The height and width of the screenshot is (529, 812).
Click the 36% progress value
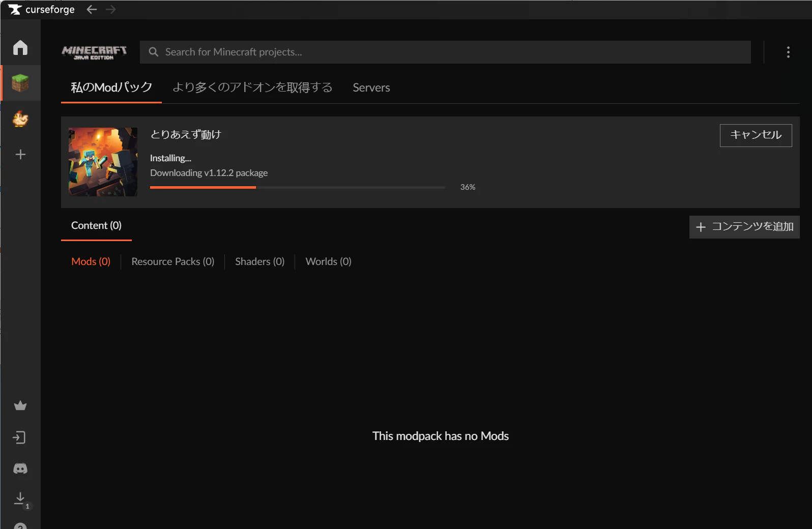click(x=468, y=187)
